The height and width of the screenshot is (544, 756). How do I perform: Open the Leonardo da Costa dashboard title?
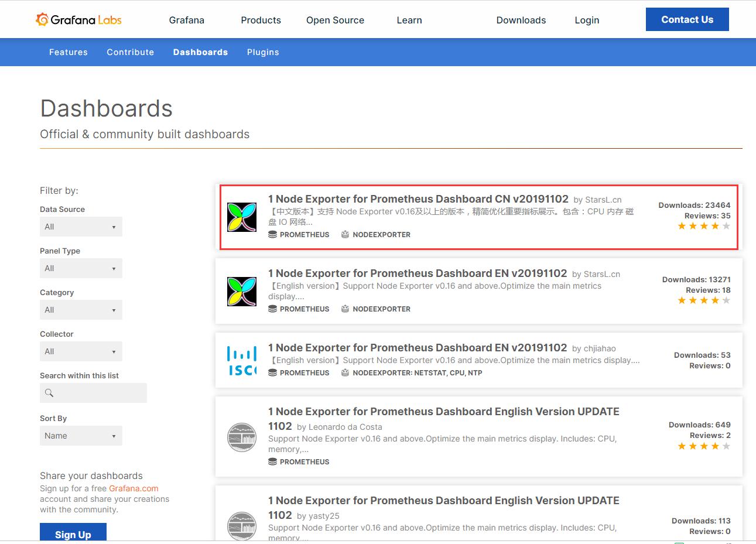[x=444, y=419]
